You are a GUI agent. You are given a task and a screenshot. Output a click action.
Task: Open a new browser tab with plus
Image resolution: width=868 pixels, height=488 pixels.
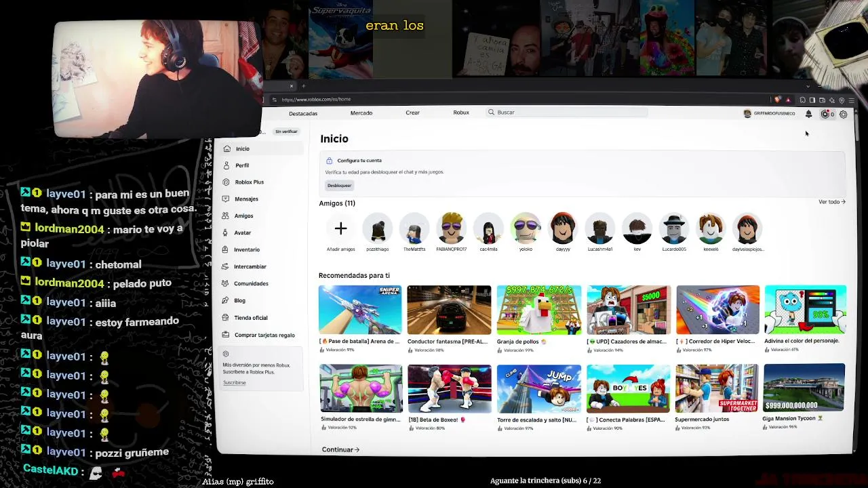(304, 86)
